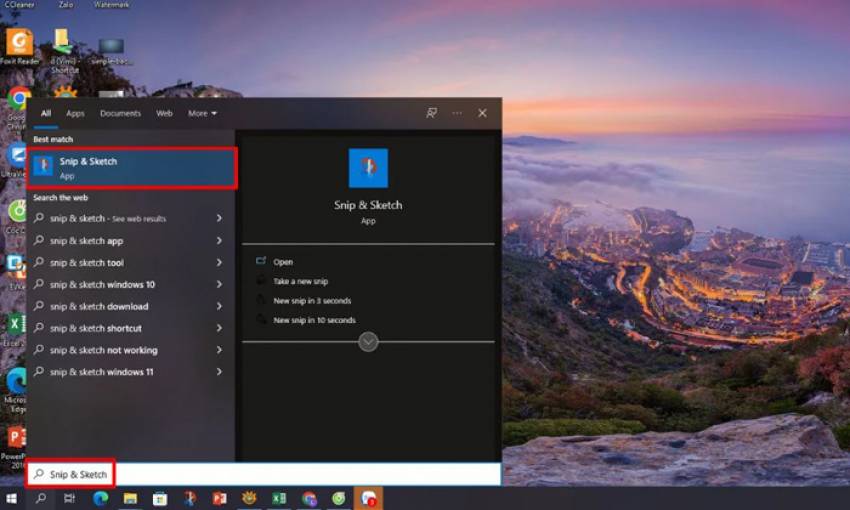Switch to the Documents search tab
The image size is (850, 510).
click(x=120, y=113)
